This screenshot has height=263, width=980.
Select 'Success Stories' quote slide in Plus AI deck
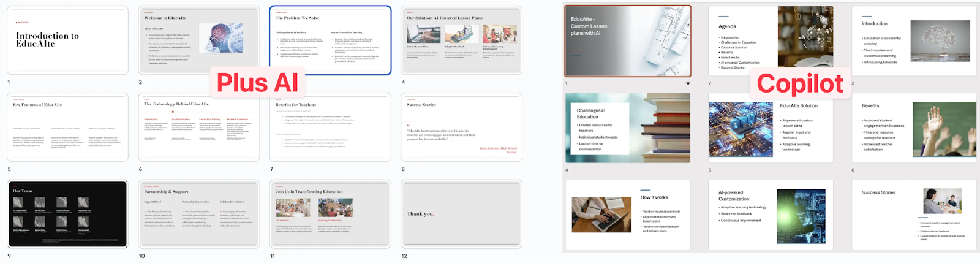[x=461, y=127]
